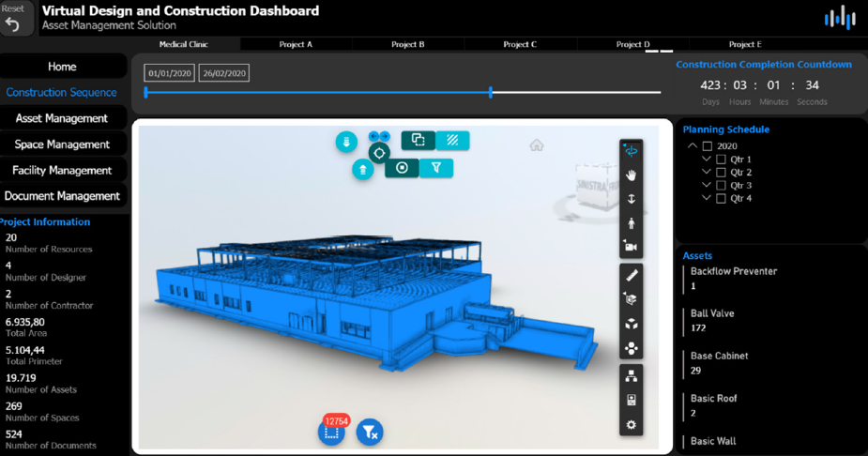This screenshot has width=868, height=456.
Task: Collapse the 2020 tree node
Action: click(x=693, y=146)
